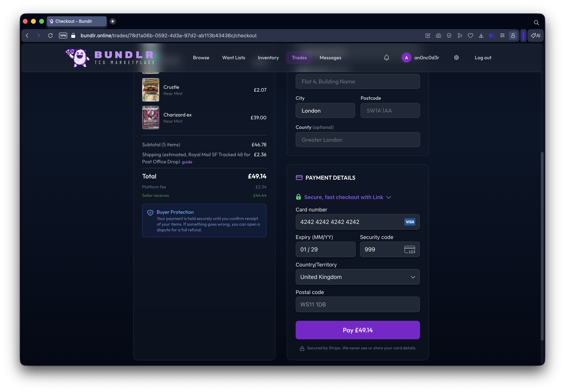
Task: Click the County Greater London field
Action: [x=358, y=140]
